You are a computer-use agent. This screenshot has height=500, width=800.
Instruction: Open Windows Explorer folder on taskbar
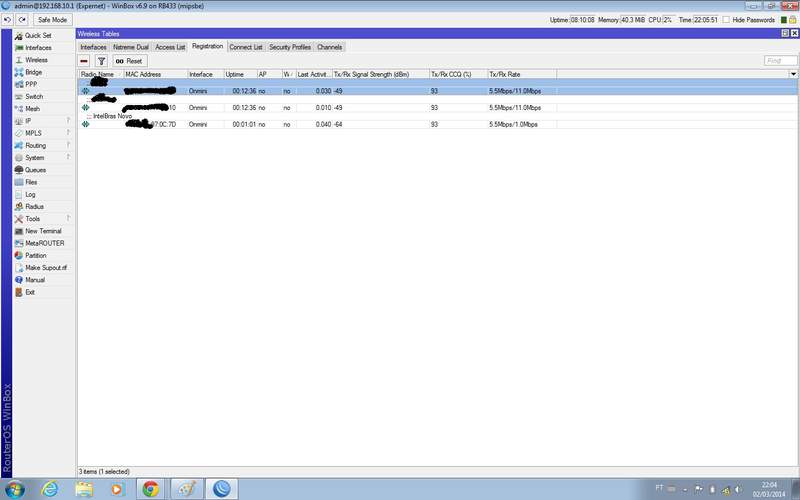84,489
